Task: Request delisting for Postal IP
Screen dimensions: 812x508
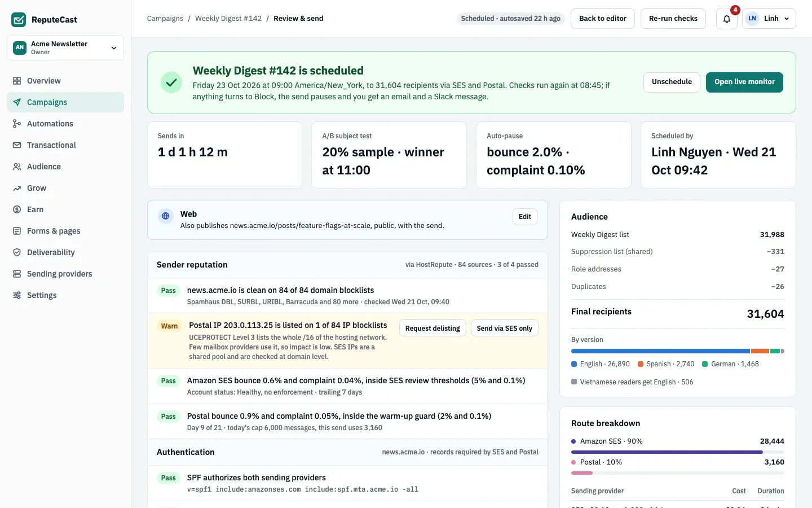Action: 433,329
